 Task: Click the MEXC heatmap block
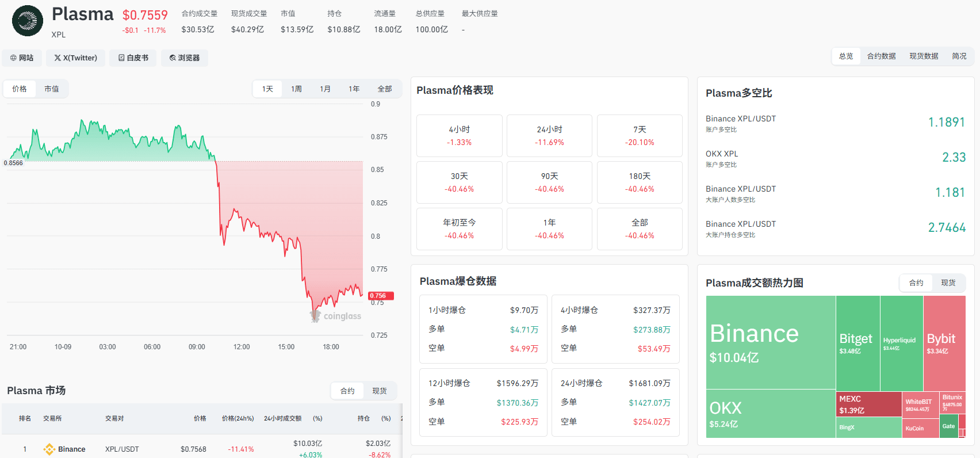[868, 404]
